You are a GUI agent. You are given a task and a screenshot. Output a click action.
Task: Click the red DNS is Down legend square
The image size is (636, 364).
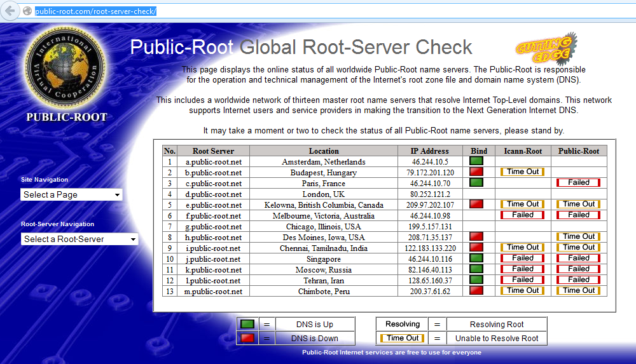(x=247, y=338)
